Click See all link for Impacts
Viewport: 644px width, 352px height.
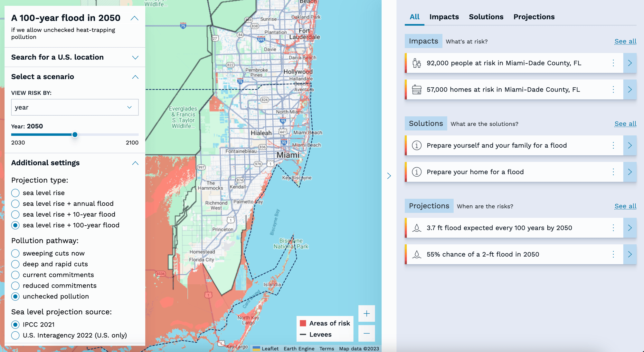click(625, 41)
